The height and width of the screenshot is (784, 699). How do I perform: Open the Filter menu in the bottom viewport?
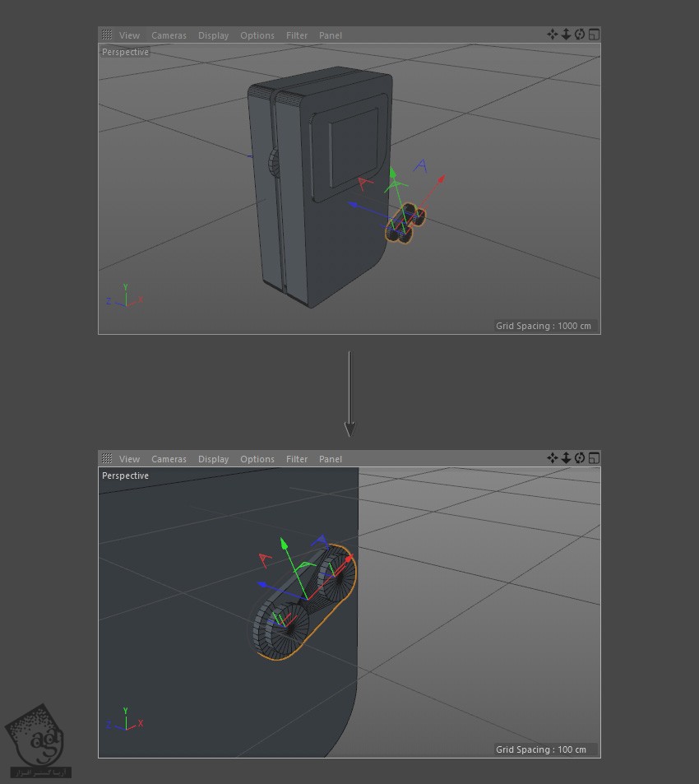297,459
